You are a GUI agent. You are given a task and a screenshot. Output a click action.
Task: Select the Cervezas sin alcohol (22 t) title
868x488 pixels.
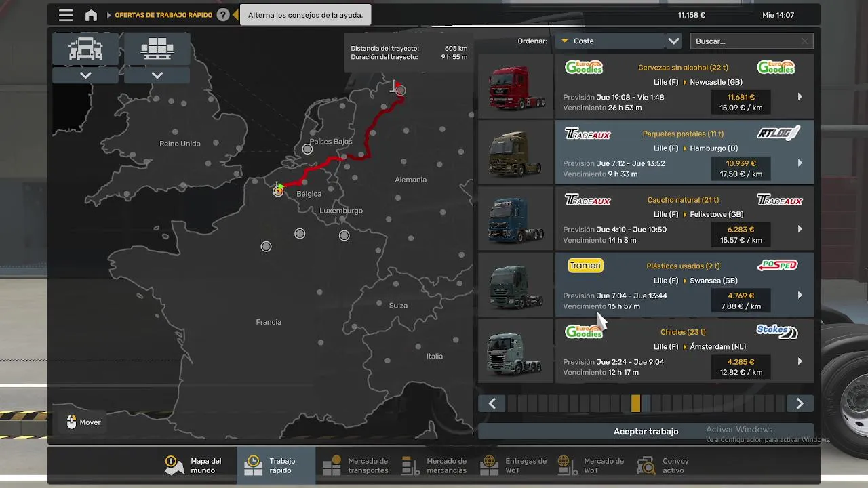pos(683,68)
